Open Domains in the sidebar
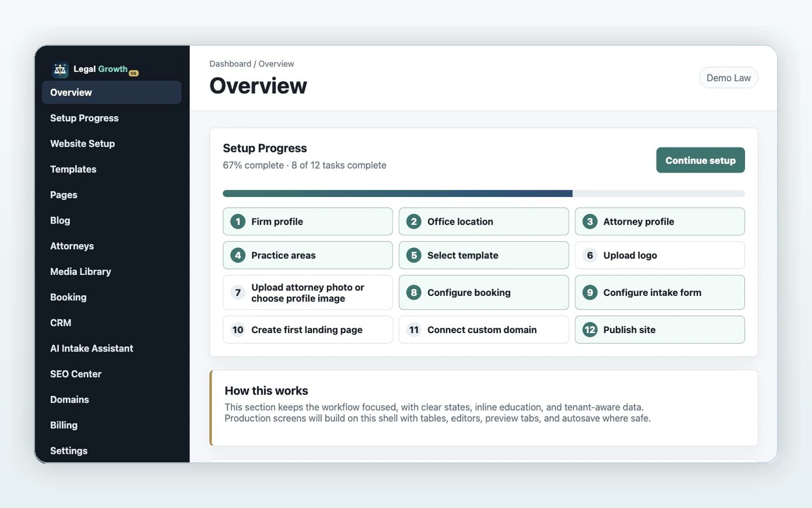 tap(112, 400)
